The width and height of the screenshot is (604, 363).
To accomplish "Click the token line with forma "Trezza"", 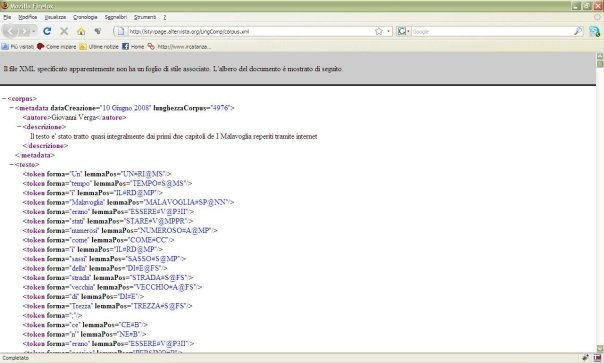I will click(x=107, y=306).
